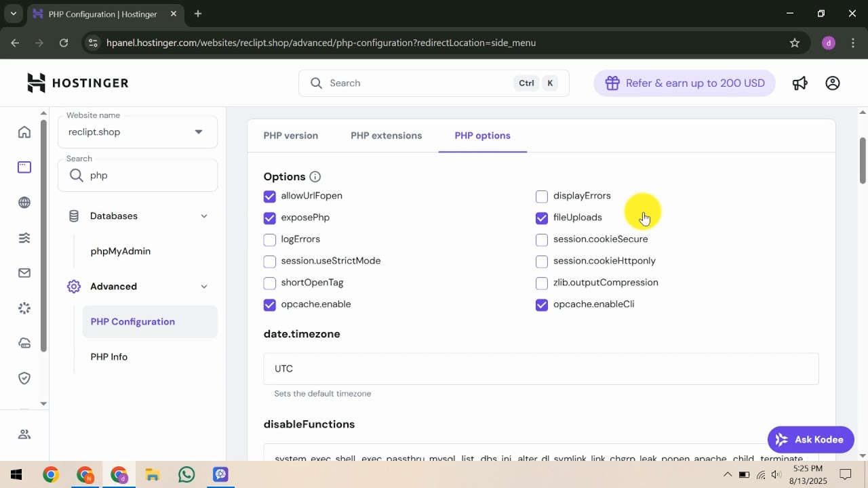View site information icon in address bar
The image size is (868, 488).
93,43
